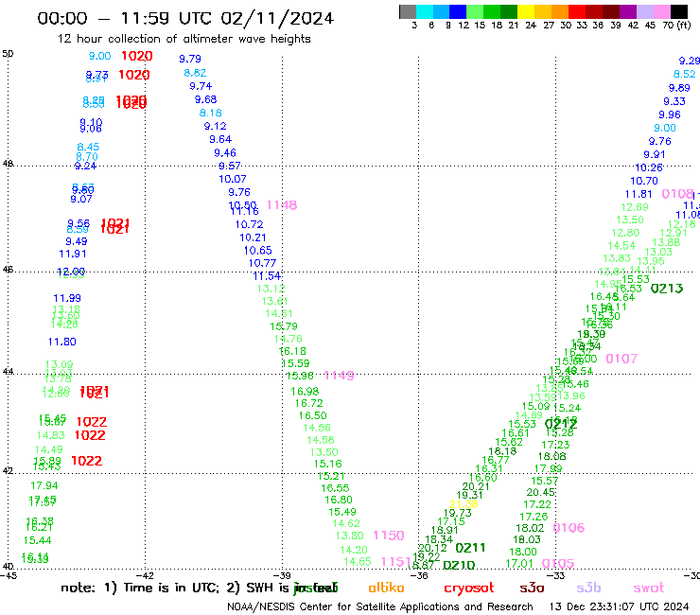
Task: Click the light green value 13.12
Action: coord(271,289)
